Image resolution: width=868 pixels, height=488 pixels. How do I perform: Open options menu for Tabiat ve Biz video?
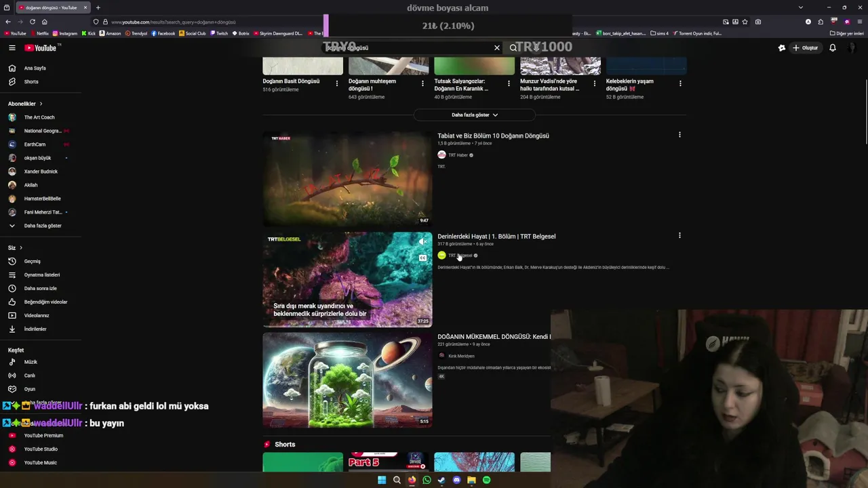coord(679,135)
